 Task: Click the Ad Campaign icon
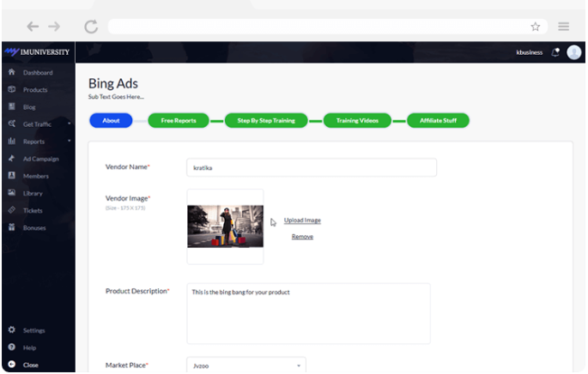pyautogui.click(x=12, y=158)
